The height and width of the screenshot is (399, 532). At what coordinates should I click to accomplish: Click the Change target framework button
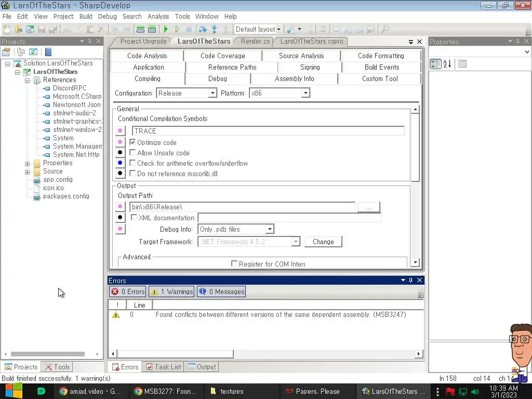point(323,242)
